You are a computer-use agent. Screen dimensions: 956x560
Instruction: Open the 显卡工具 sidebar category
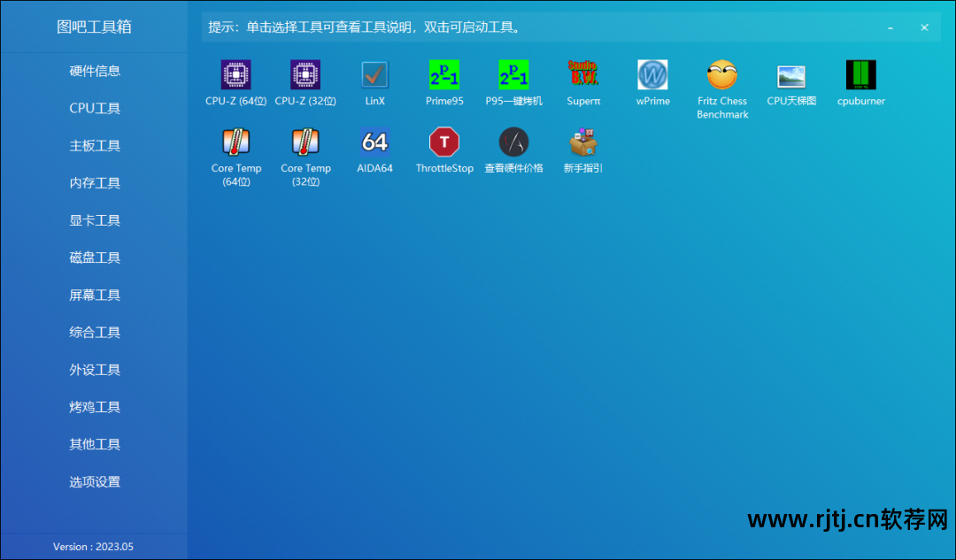95,220
